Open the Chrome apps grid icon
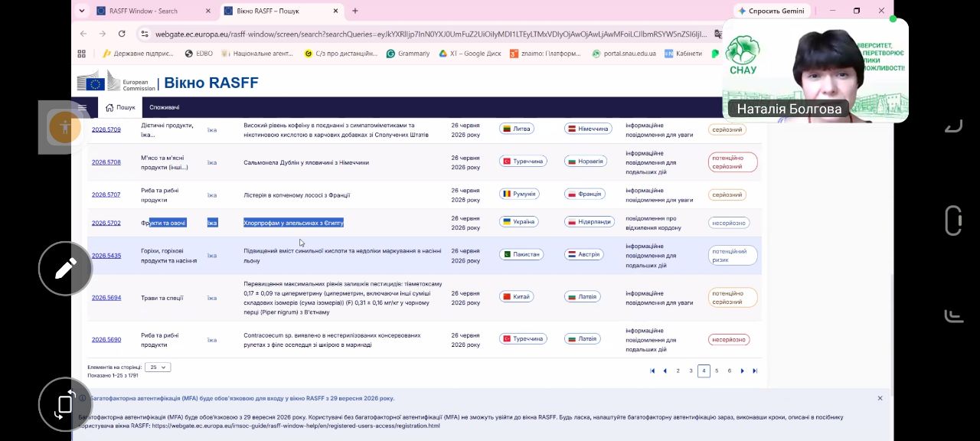 pyautogui.click(x=82, y=54)
